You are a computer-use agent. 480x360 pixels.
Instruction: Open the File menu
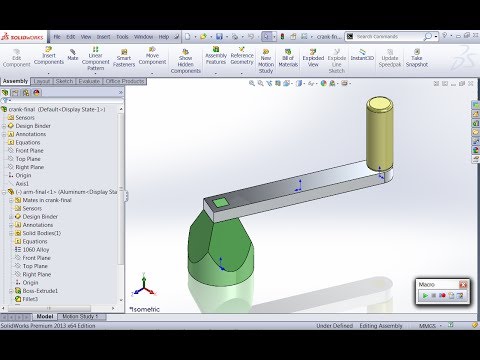[x=57, y=37]
